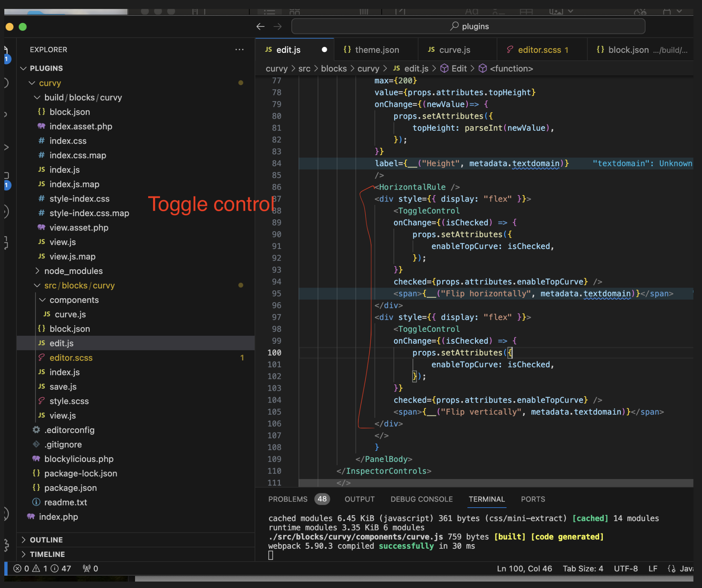Change line ending via LF status item
The width and height of the screenshot is (702, 588).
[x=653, y=568]
